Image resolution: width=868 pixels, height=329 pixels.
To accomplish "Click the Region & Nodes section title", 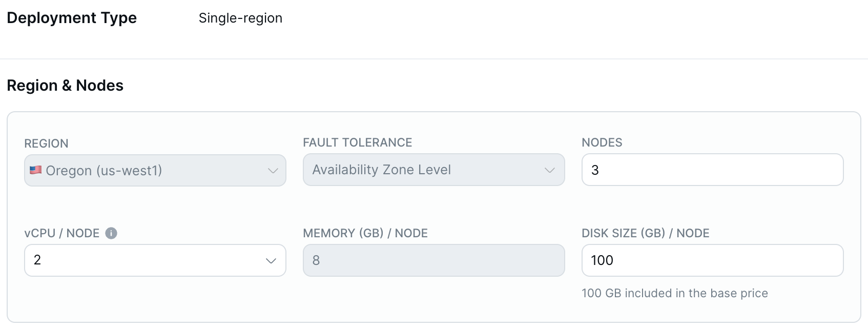I will click(65, 85).
